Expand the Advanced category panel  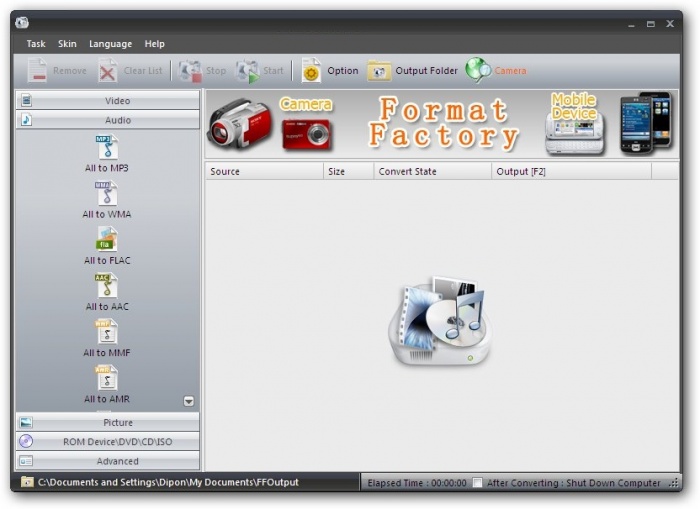tap(108, 461)
